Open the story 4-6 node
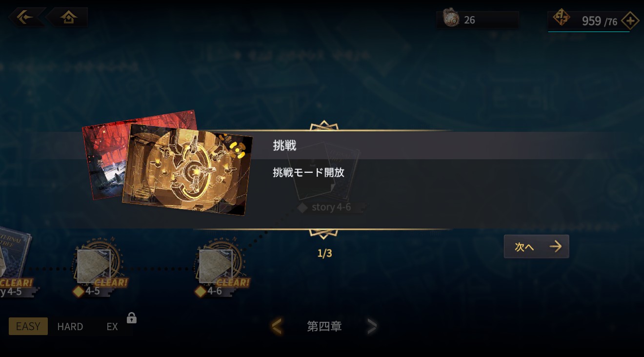The image size is (644, 357). [331, 207]
